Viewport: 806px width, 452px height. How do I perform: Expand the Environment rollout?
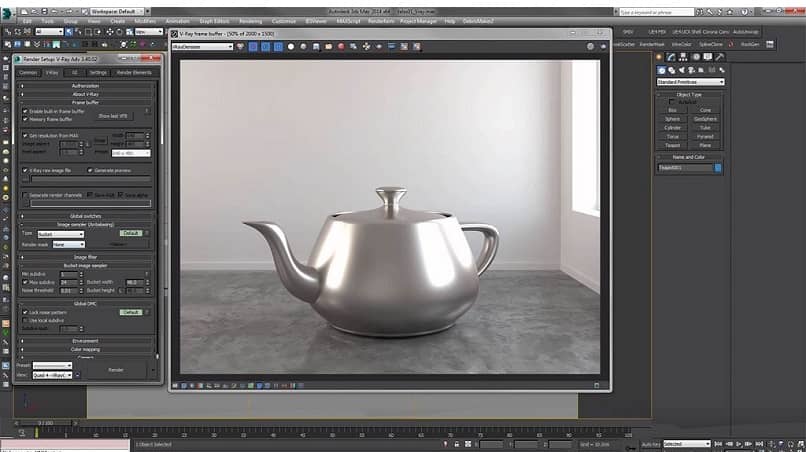tap(85, 341)
